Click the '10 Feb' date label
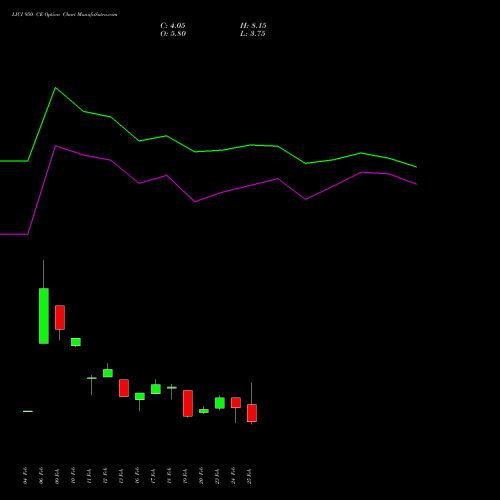Screen dimensions: 500x500 click(74, 475)
